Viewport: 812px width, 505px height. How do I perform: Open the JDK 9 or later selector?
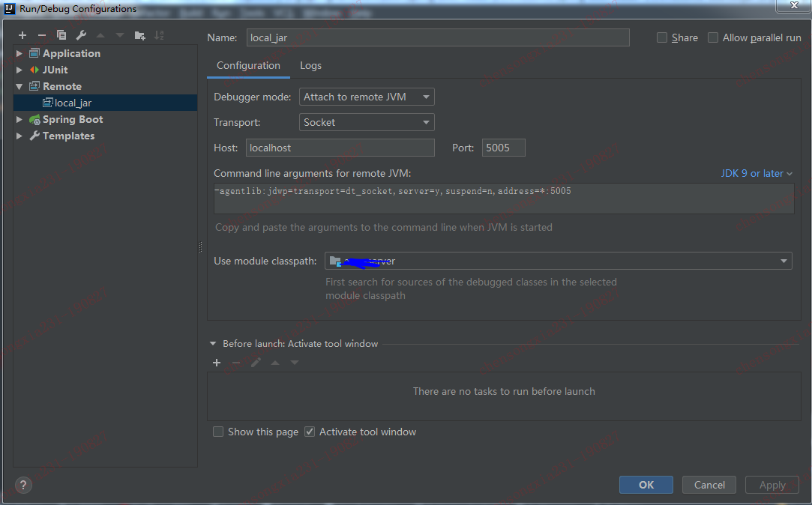coord(757,173)
